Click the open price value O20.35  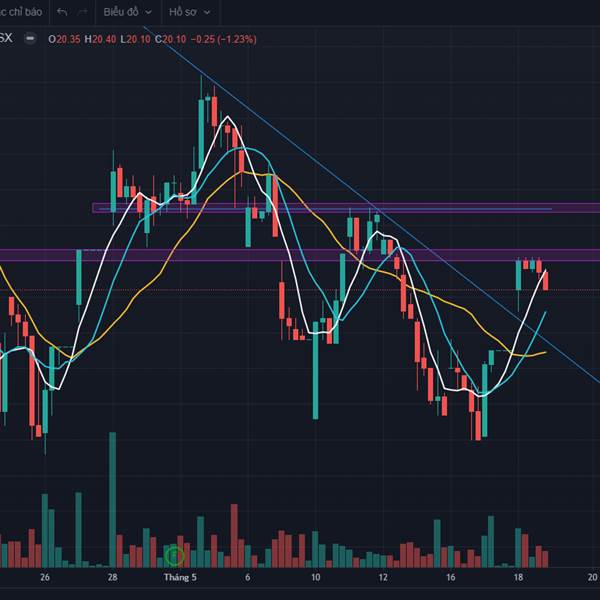(64, 39)
